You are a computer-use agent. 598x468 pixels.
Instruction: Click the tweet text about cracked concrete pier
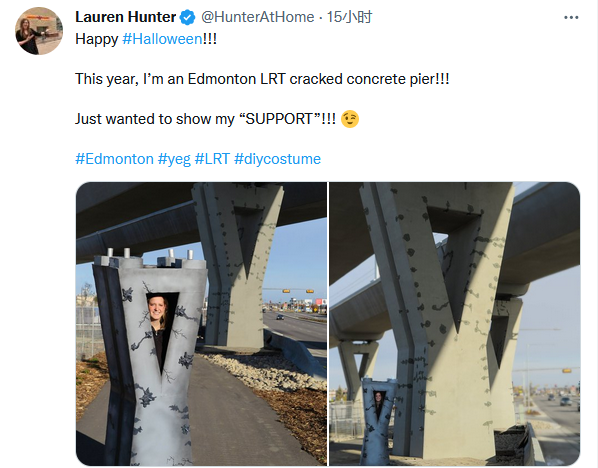(262, 79)
